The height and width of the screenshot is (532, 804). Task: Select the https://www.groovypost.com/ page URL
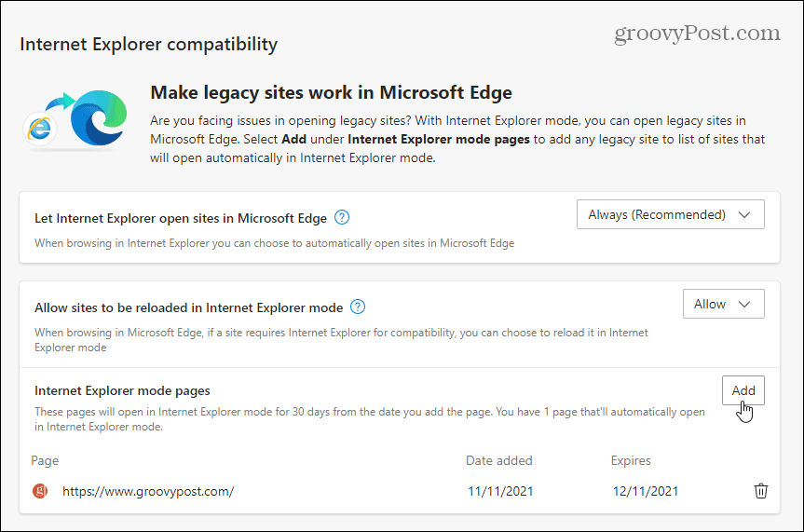pyautogui.click(x=148, y=491)
